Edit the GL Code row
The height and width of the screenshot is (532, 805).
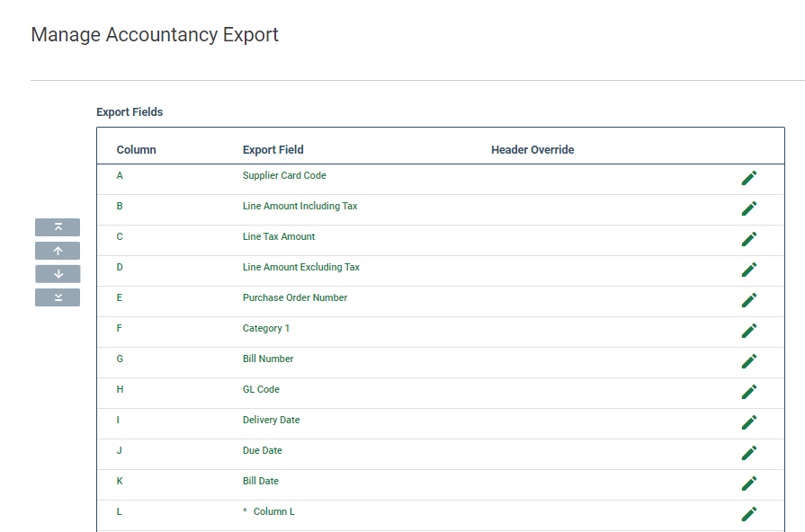pyautogui.click(x=748, y=392)
